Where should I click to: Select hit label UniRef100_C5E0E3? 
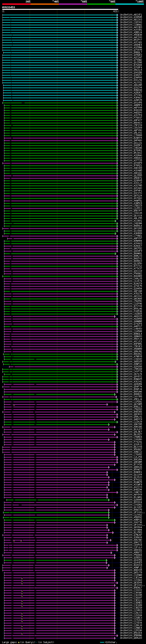[x=131, y=347]
